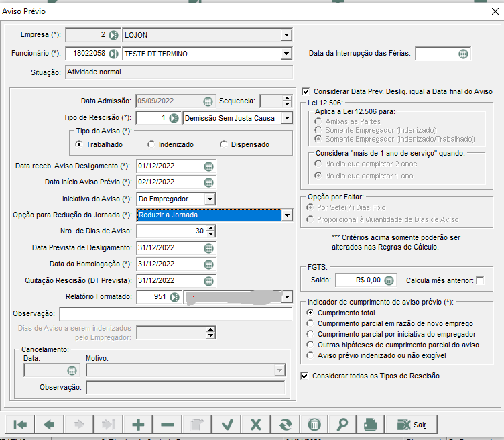504x440 pixels.
Task: Click the main Observação text field
Action: 176,314
